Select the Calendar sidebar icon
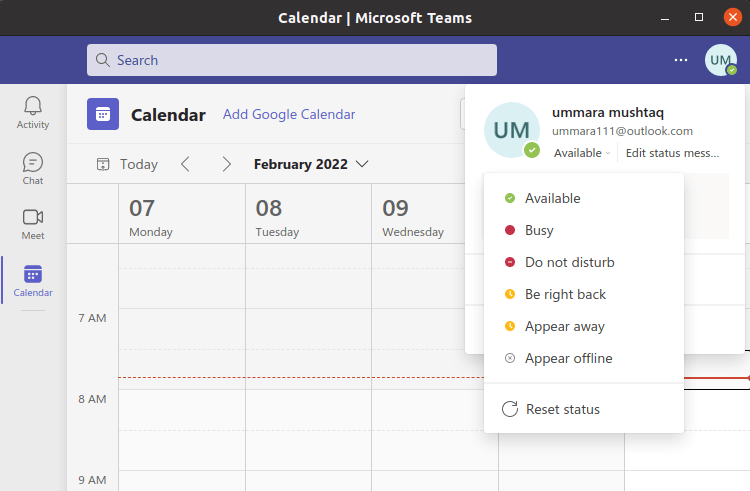The width and height of the screenshot is (750, 491). (33, 274)
